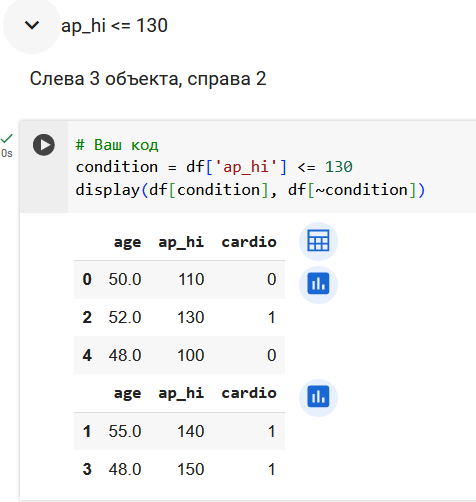Click the 'cardio' header in the second table
476x502 pixels.
(249, 393)
